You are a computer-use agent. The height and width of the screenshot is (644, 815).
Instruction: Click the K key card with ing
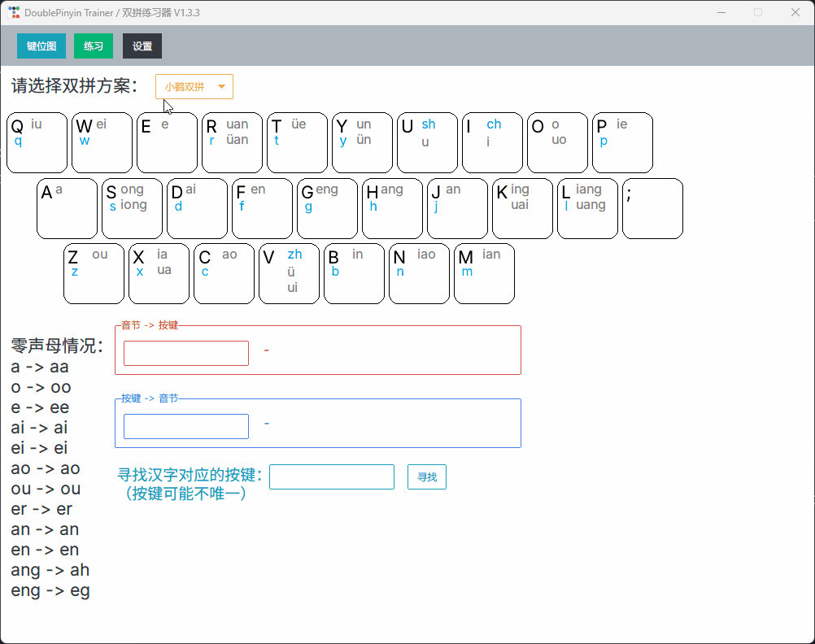(522, 209)
